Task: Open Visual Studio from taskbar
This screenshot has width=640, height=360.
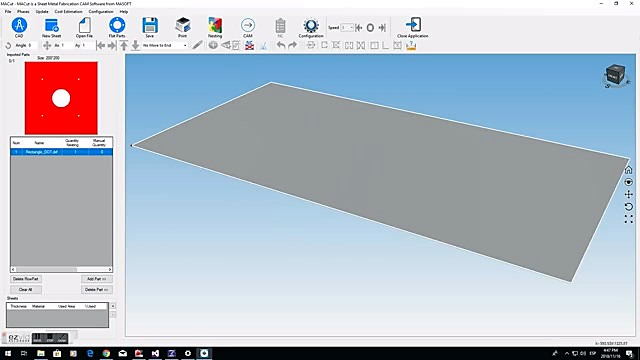Action: [155, 353]
